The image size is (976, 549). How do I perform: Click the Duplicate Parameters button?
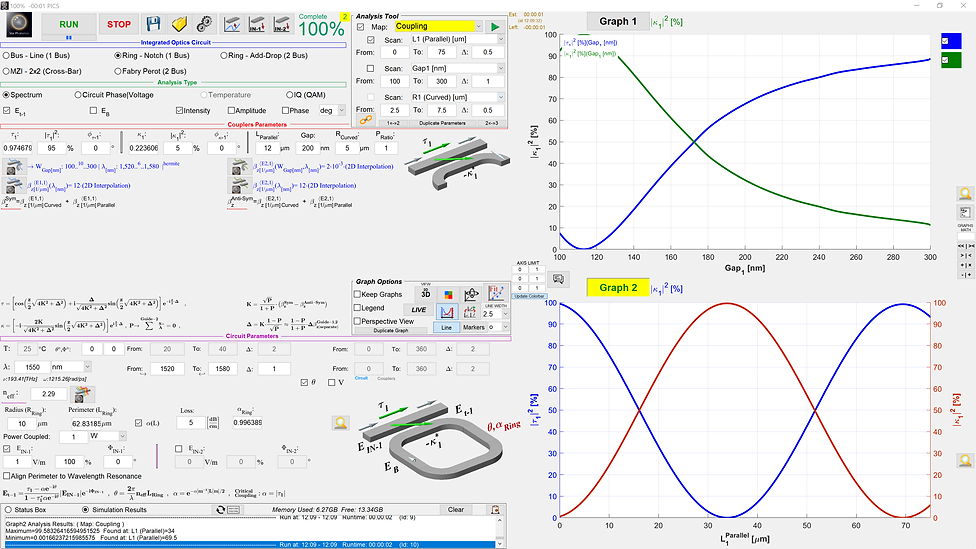tap(442, 123)
